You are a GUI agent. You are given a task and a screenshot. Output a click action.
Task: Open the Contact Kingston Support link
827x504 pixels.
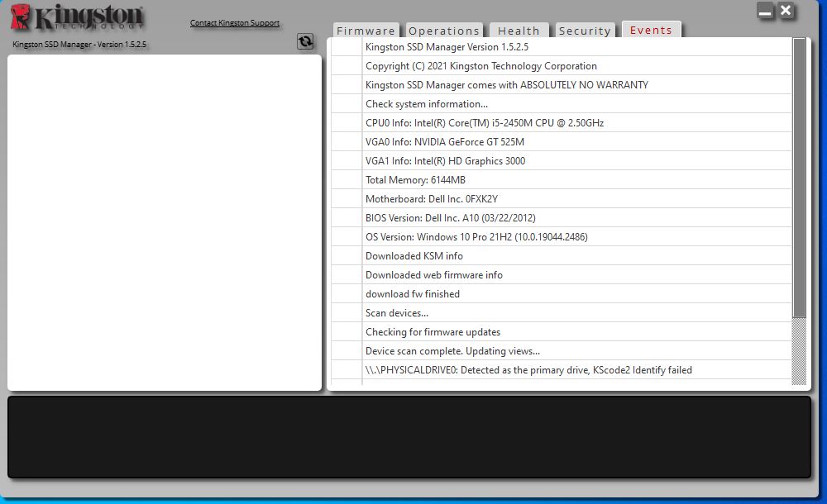click(x=235, y=22)
